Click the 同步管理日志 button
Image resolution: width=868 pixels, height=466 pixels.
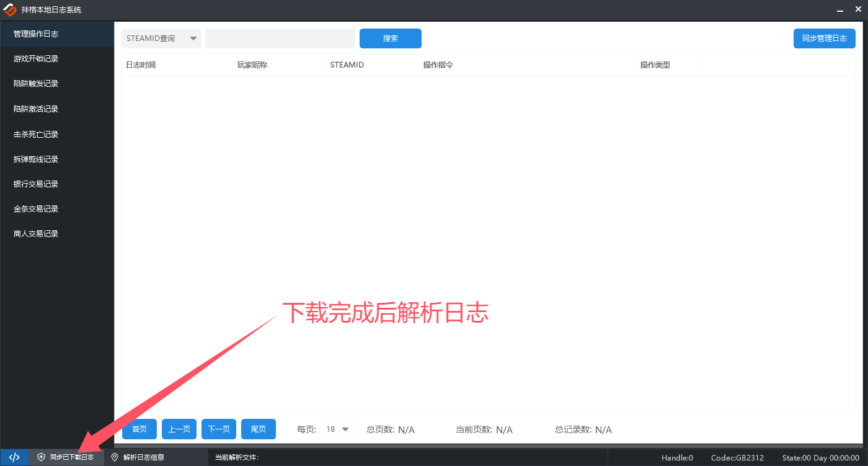pyautogui.click(x=824, y=38)
